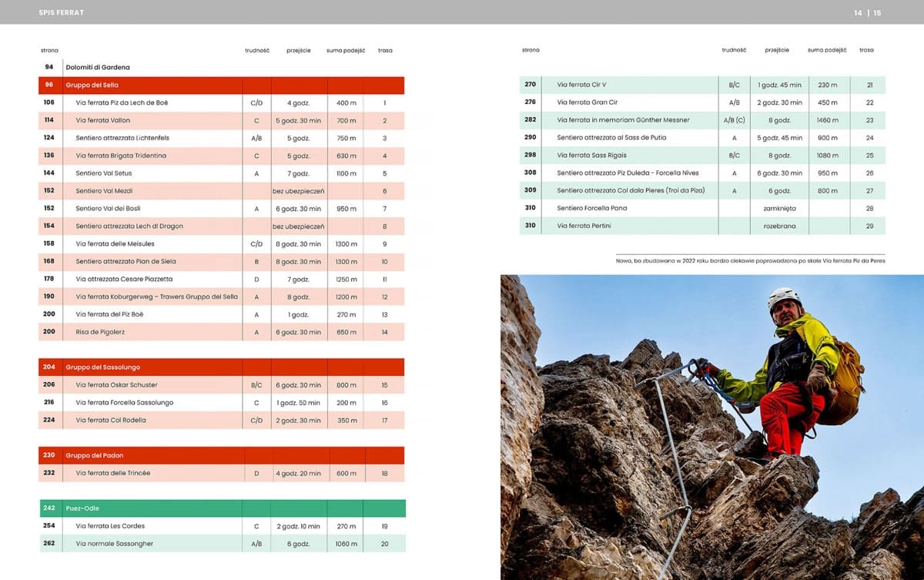Select Sentiero attrezzato Lech di Dragon row
The width and height of the screenshot is (924, 580).
[129, 226]
